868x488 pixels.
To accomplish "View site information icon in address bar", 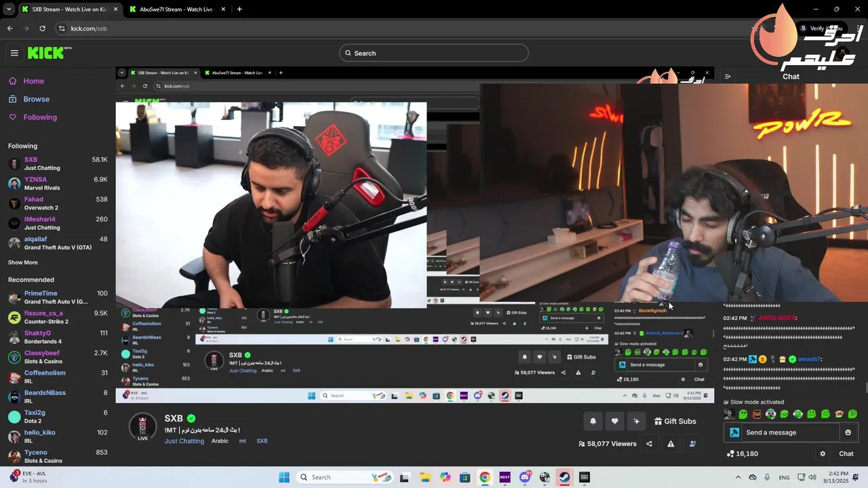I will (x=62, y=28).
